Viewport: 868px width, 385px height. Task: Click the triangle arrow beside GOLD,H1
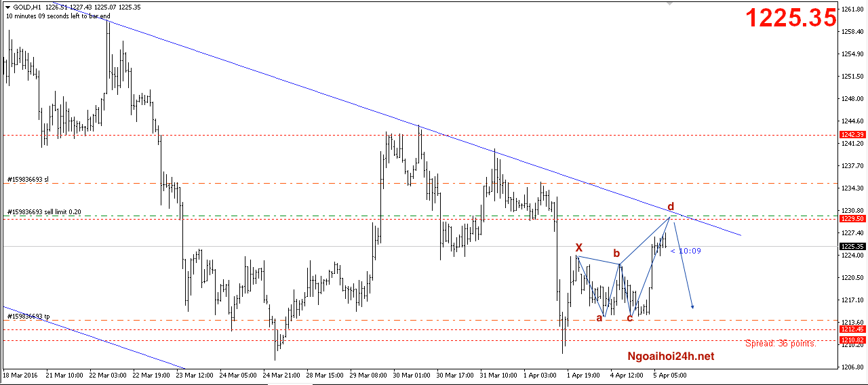pos(7,7)
